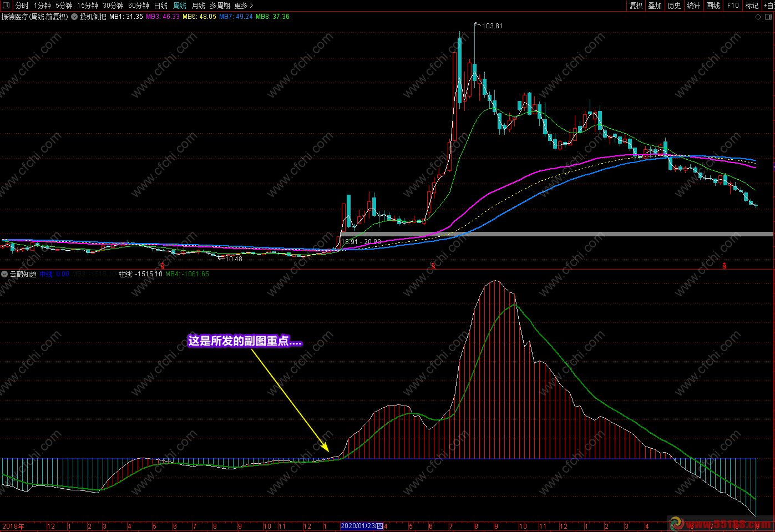This screenshot has height=532, width=775.
Task: Click MB6: 48.05 yellow value
Action: pyautogui.click(x=199, y=17)
